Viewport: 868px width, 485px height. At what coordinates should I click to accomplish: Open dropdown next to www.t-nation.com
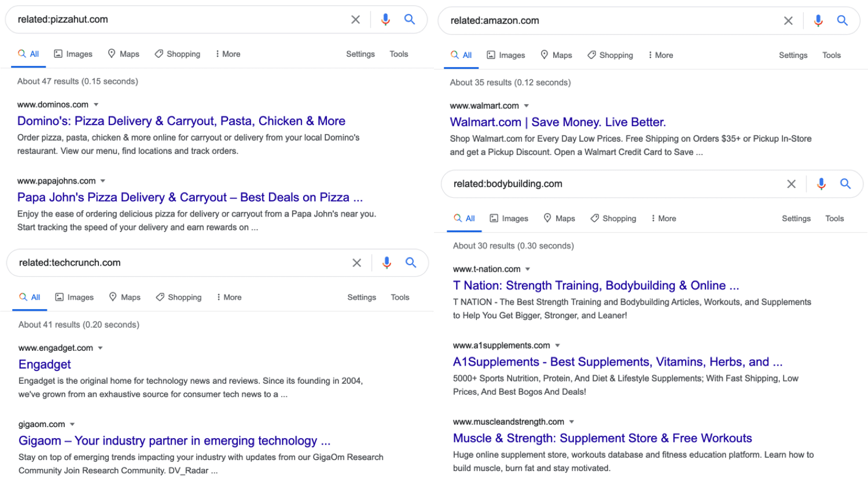[x=528, y=269]
